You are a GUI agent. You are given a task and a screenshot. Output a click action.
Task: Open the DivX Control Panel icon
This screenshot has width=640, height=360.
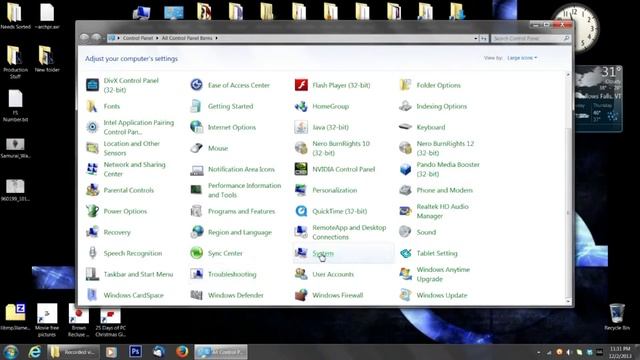[92, 85]
